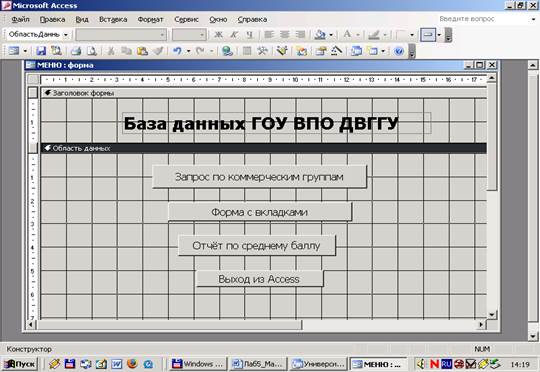Open Print Preview from the toolbar

pos(92,51)
